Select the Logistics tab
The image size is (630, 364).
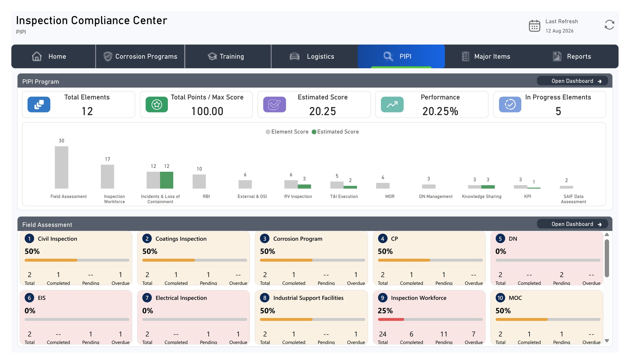pos(314,56)
